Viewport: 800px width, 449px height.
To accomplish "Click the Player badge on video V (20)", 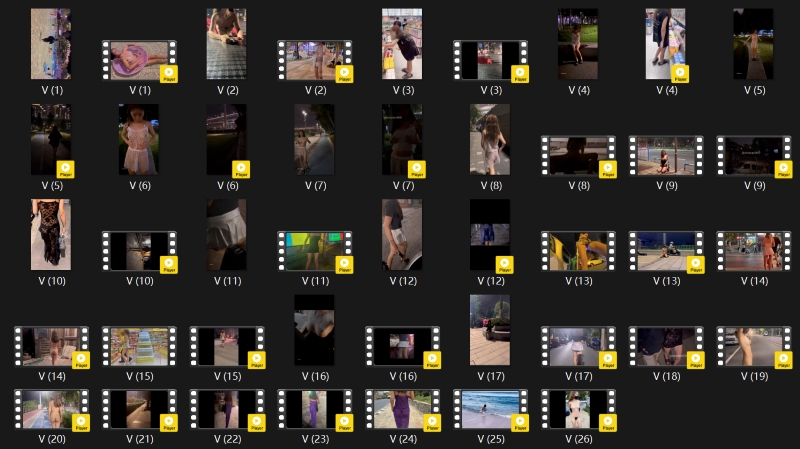I will click(x=81, y=423).
